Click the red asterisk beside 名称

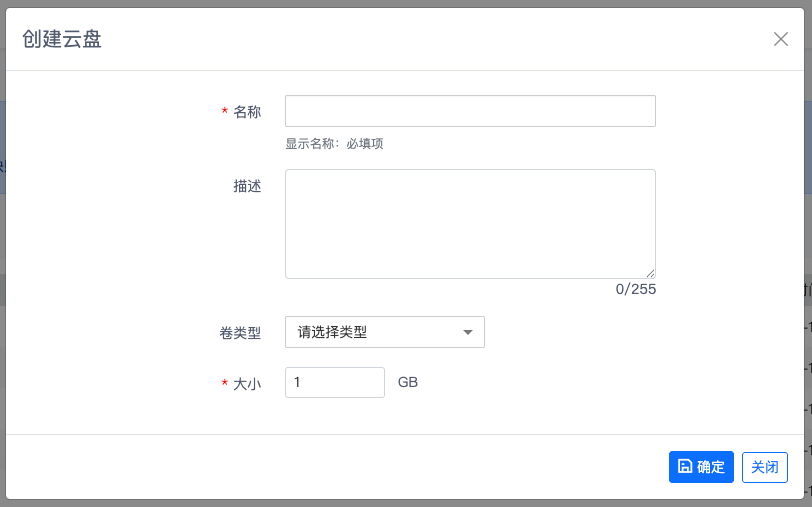click(225, 113)
